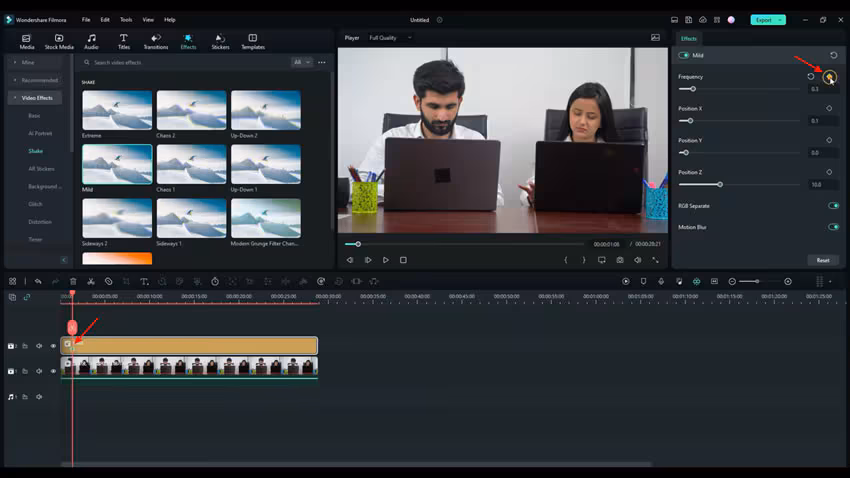Screen dimensions: 850x478
Task: Select the text tool in timeline toolbar
Action: pos(144,282)
